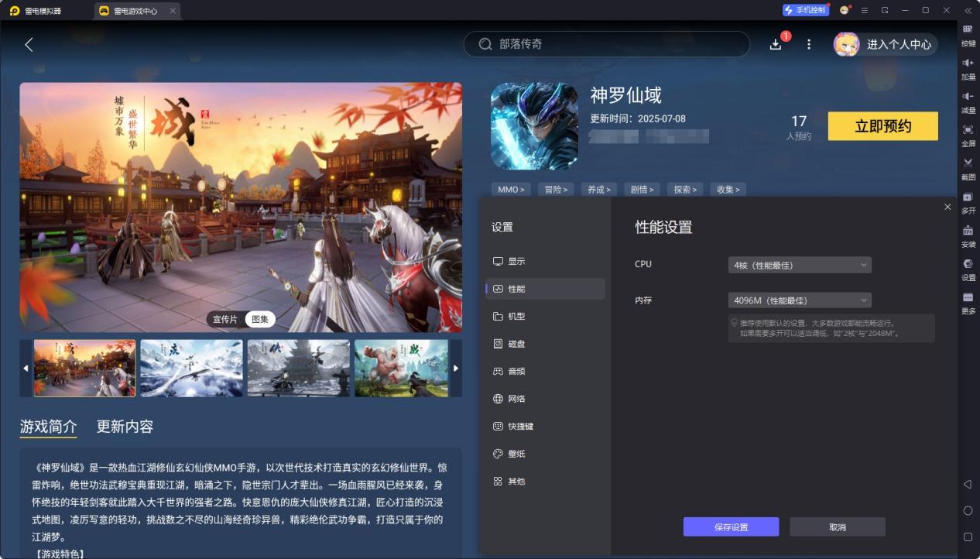Select the 性能 performance settings section
Image resolution: width=980 pixels, height=559 pixels.
coord(545,289)
